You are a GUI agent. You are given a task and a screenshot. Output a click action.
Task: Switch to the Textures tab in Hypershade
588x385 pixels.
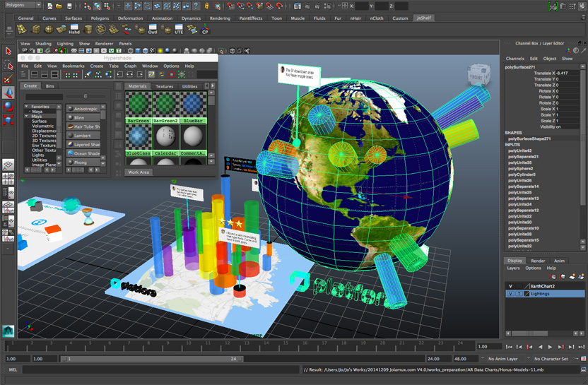[x=164, y=86]
